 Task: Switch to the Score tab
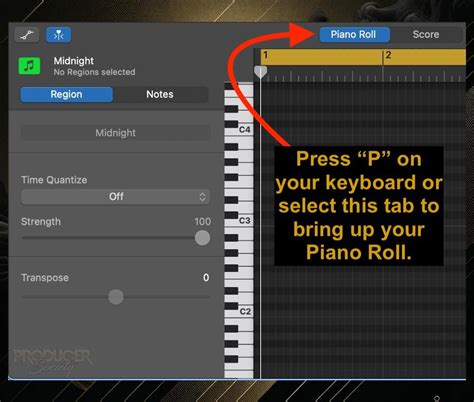point(426,35)
